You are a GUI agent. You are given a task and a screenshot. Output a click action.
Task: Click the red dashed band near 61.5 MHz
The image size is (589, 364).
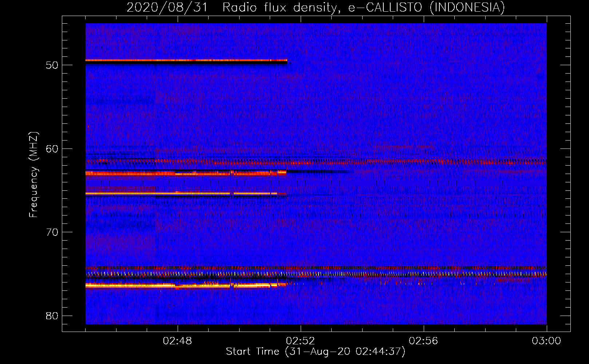pos(316,161)
